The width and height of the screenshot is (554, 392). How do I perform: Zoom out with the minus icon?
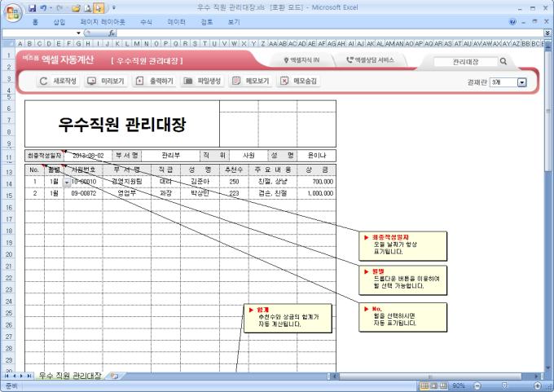point(477,385)
